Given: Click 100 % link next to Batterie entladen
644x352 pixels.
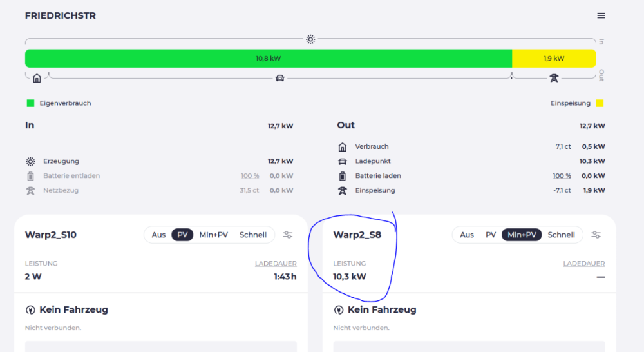Looking at the screenshot, I should point(250,176).
